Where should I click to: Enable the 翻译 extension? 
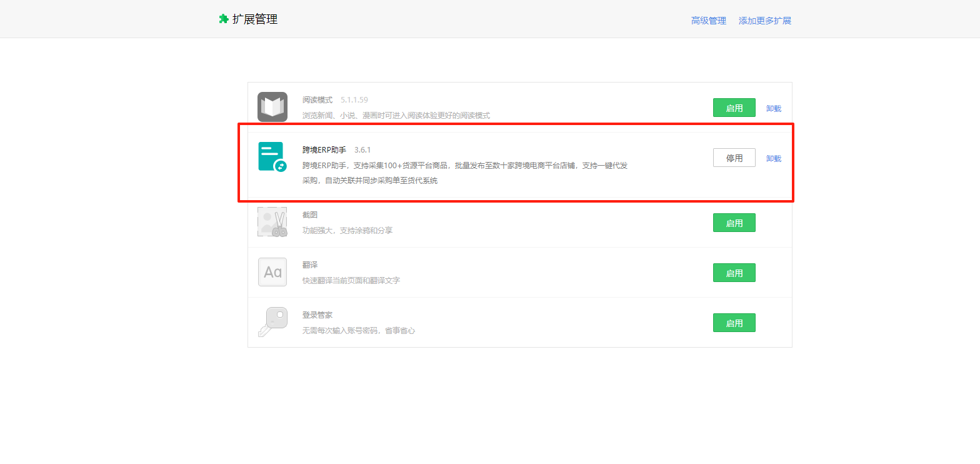[x=734, y=273]
